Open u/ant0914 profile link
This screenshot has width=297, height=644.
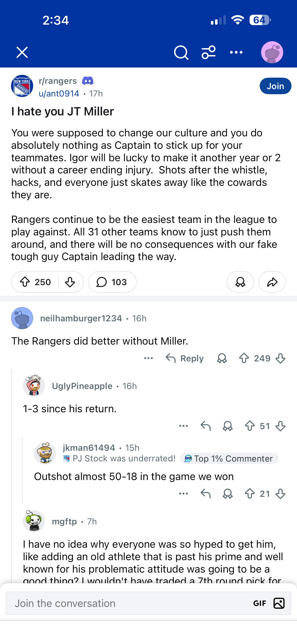(59, 94)
